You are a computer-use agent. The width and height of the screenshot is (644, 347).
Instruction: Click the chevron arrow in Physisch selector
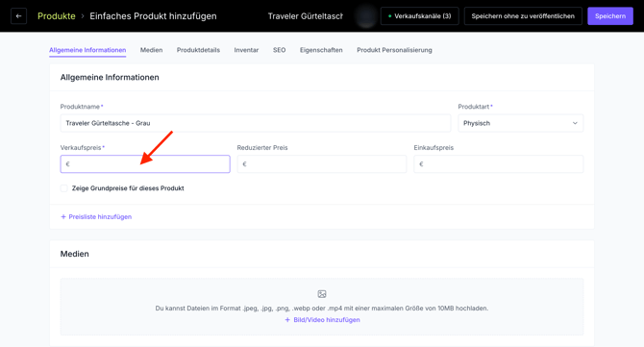pos(575,123)
